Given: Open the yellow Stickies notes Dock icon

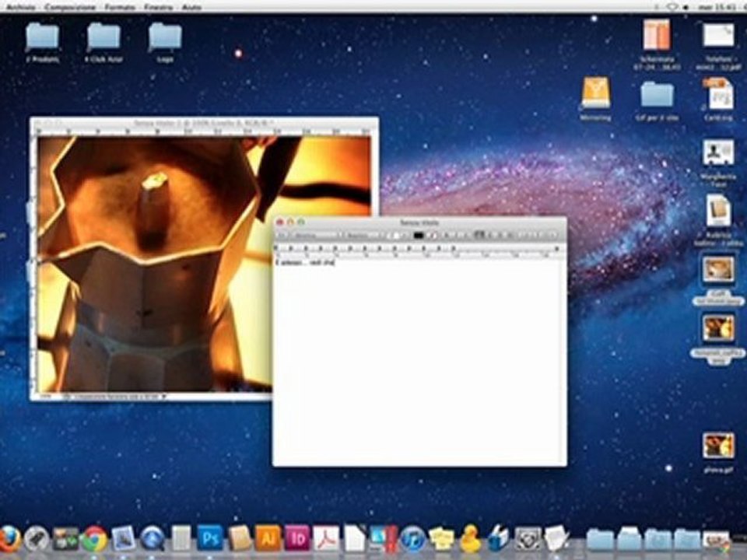Looking at the screenshot, I should pos(441,539).
